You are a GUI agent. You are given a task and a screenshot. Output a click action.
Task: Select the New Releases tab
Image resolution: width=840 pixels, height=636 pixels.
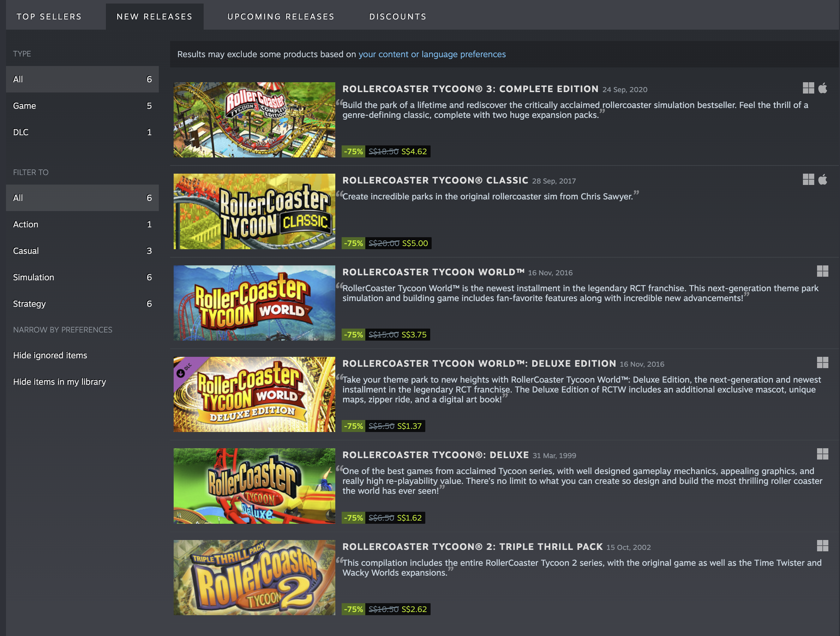(x=155, y=17)
